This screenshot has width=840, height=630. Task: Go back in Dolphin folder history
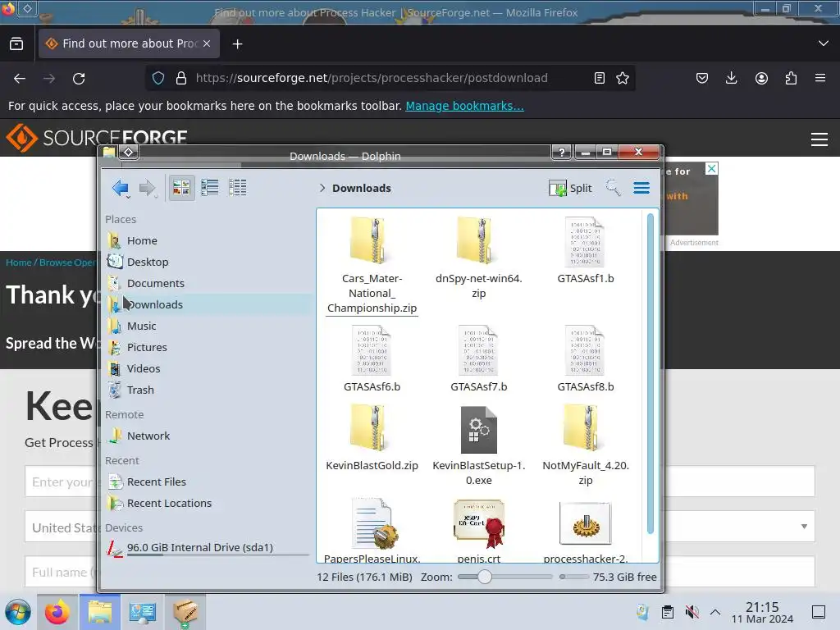[x=120, y=188]
